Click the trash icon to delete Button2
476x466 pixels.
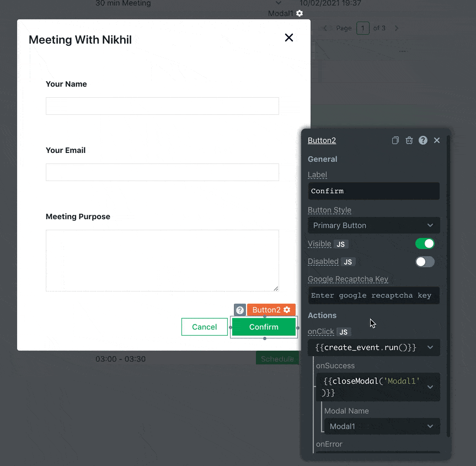[x=409, y=140]
